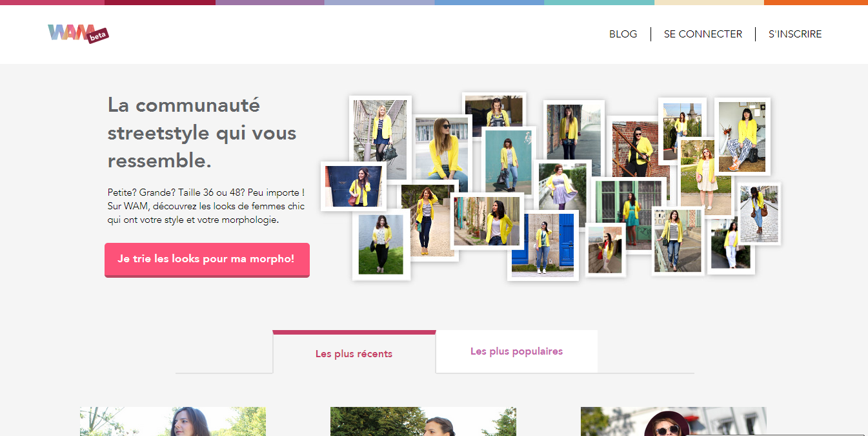Image resolution: width=868 pixels, height=436 pixels.
Task: Open collage photo on the cobblestone street
Action: click(758, 213)
